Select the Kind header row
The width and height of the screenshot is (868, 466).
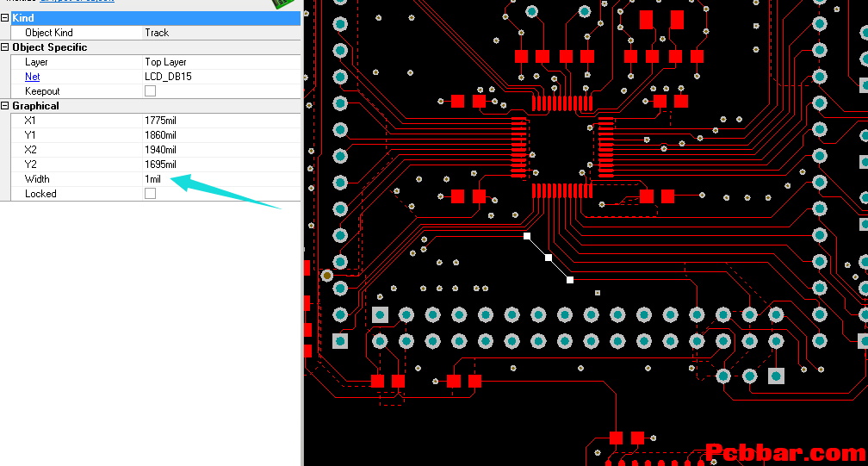click(156, 18)
